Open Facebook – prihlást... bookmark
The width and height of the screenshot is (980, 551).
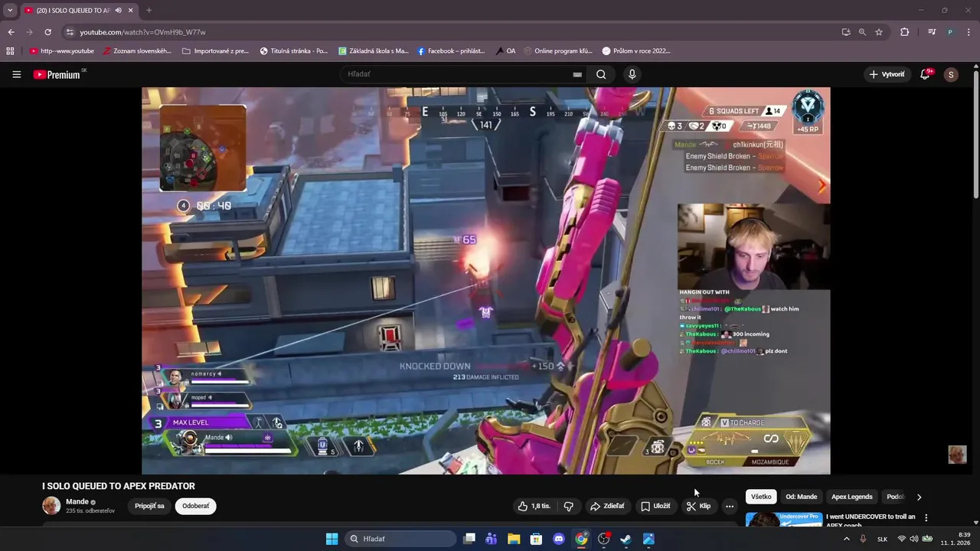pos(451,51)
